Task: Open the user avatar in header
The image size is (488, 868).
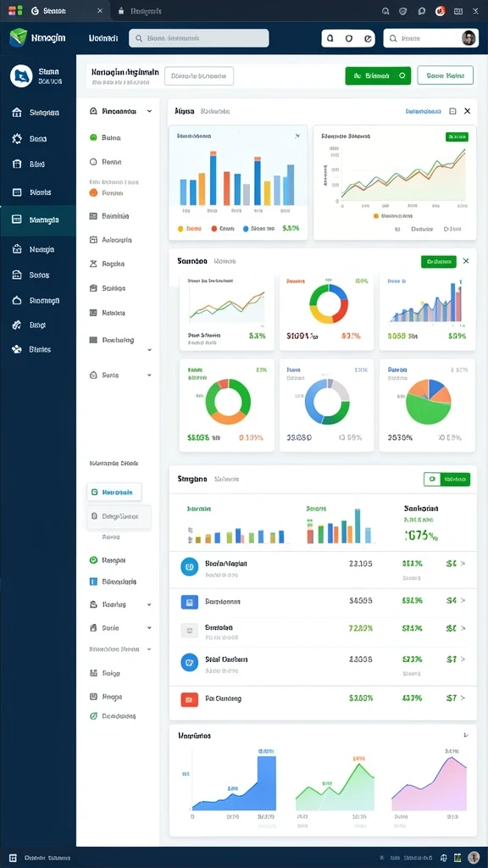Action: click(x=469, y=38)
